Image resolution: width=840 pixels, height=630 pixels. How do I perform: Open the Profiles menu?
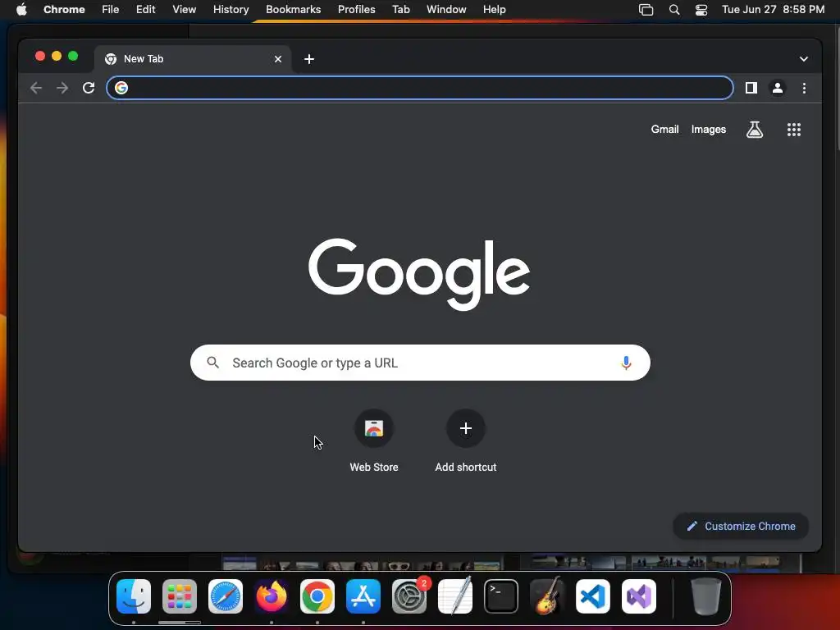356,10
